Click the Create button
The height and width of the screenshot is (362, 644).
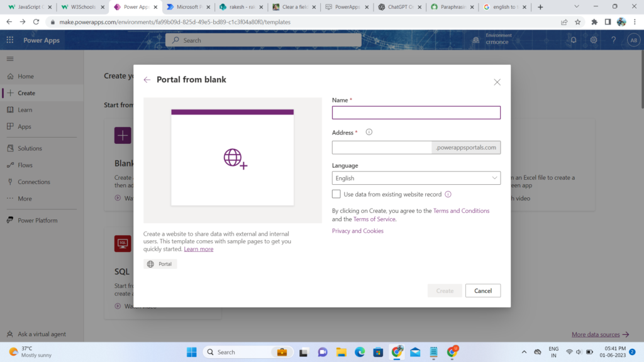point(445,290)
